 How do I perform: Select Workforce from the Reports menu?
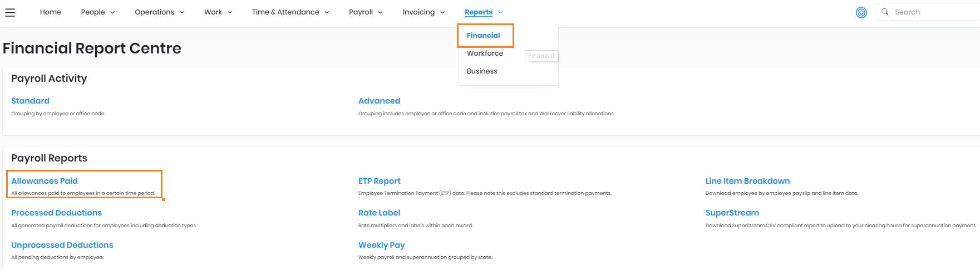485,53
